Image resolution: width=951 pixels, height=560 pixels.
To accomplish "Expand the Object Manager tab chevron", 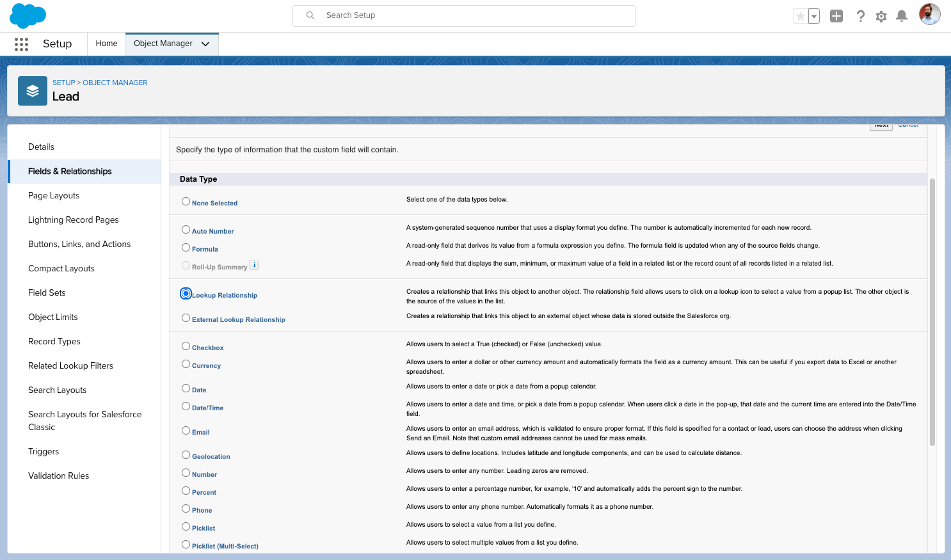I will 205,44.
